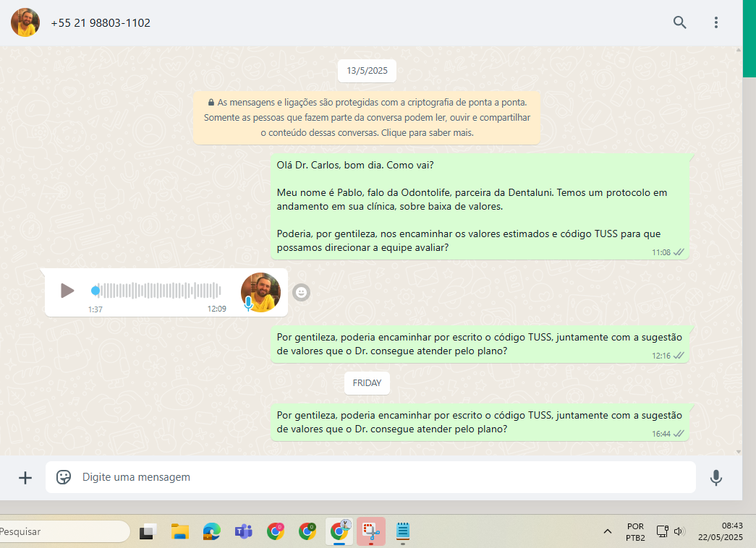Click the Windows taskbar search box
The height and width of the screenshot is (548, 756).
(64, 531)
